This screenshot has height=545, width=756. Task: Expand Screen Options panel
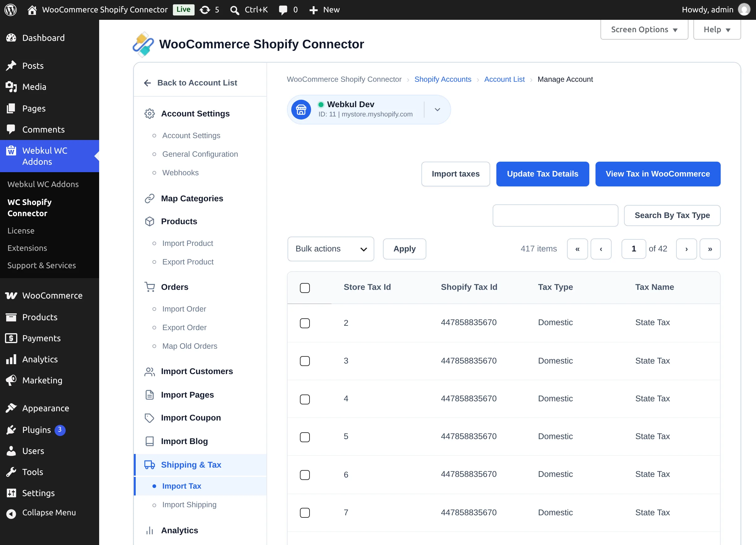(x=644, y=30)
